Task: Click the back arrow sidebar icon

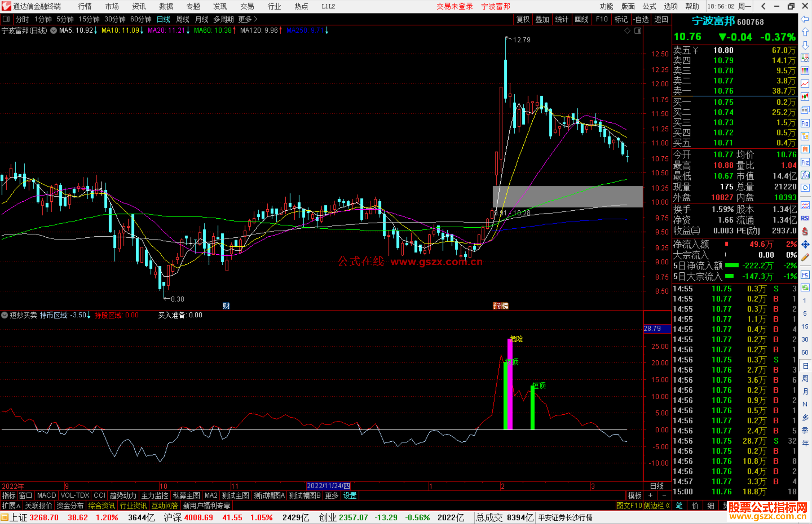Action: click(805, 19)
